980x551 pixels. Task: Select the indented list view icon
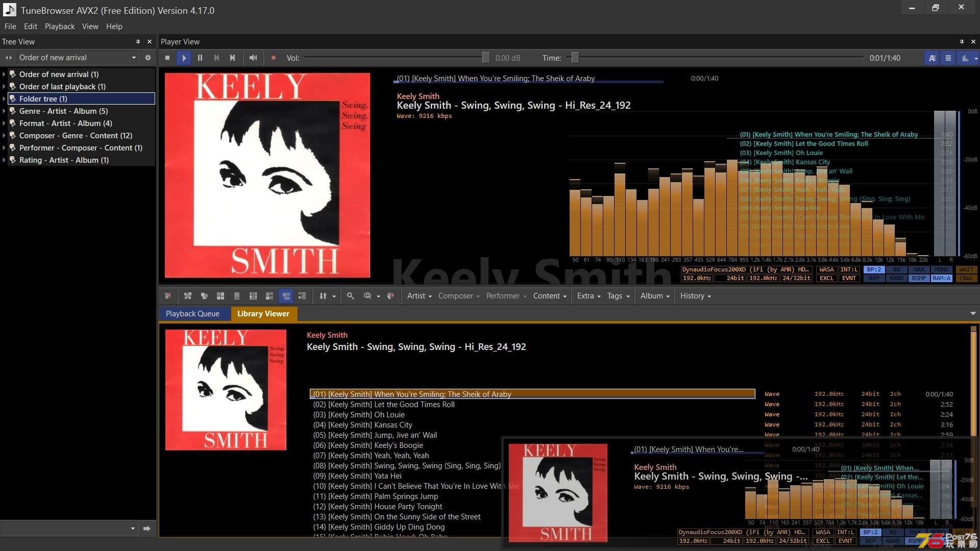click(302, 296)
